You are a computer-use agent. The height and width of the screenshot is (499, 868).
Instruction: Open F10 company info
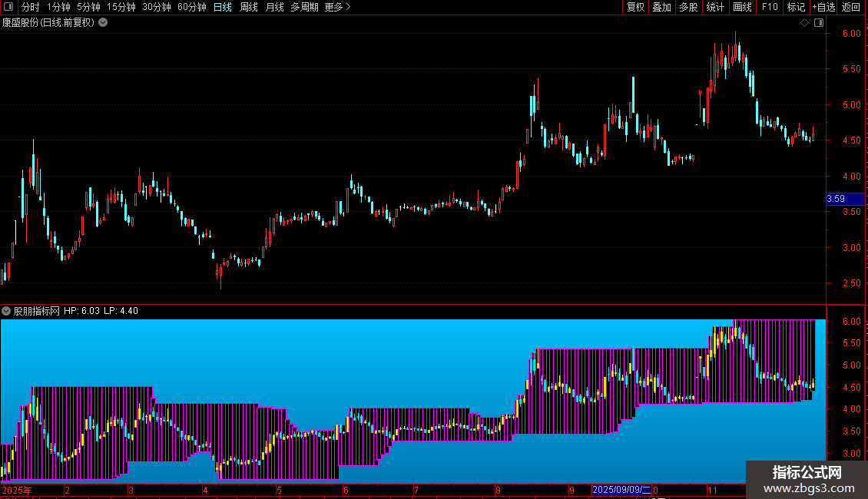point(770,7)
